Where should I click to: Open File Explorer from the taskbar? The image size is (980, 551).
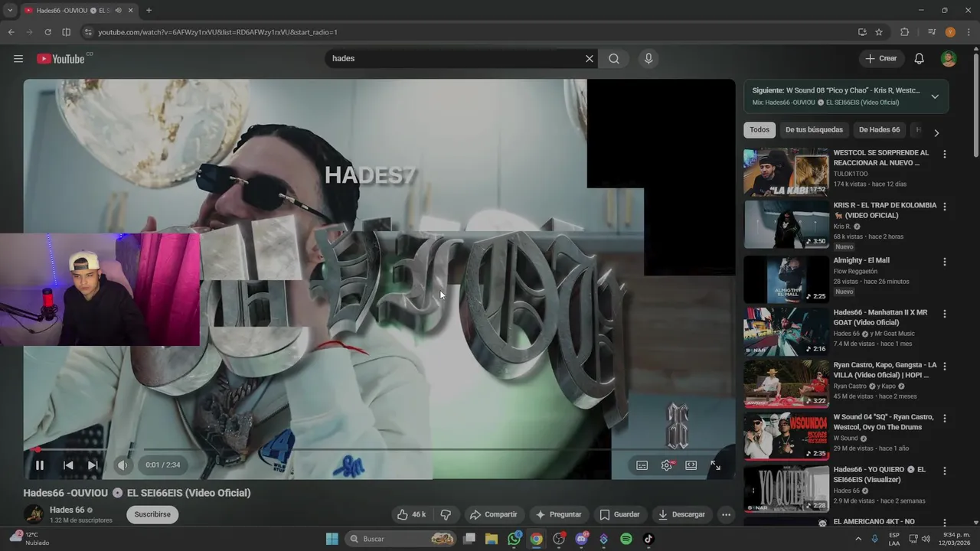tap(492, 539)
